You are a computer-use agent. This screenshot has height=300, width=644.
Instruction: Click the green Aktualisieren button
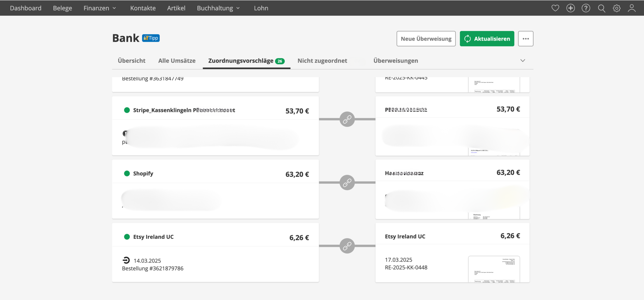pyautogui.click(x=487, y=39)
